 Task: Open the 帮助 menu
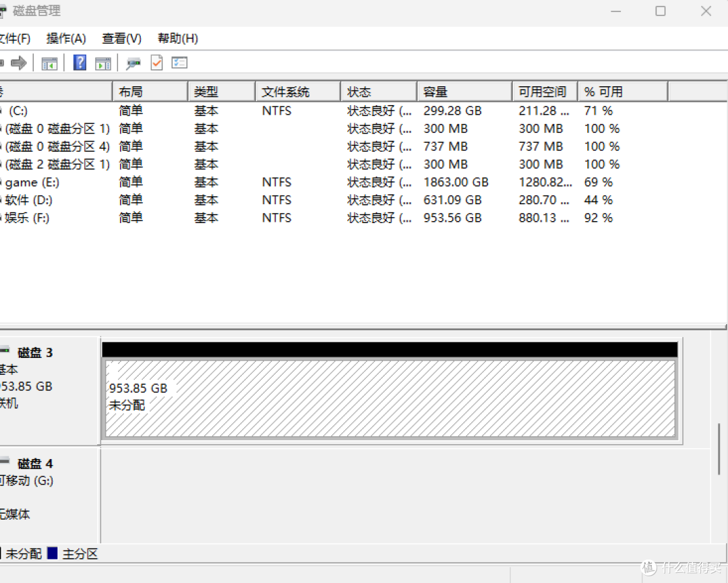click(177, 38)
